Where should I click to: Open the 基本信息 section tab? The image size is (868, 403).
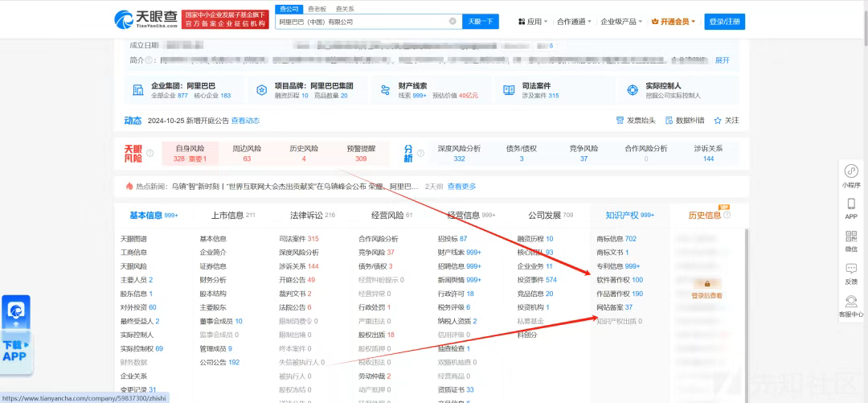coord(154,215)
